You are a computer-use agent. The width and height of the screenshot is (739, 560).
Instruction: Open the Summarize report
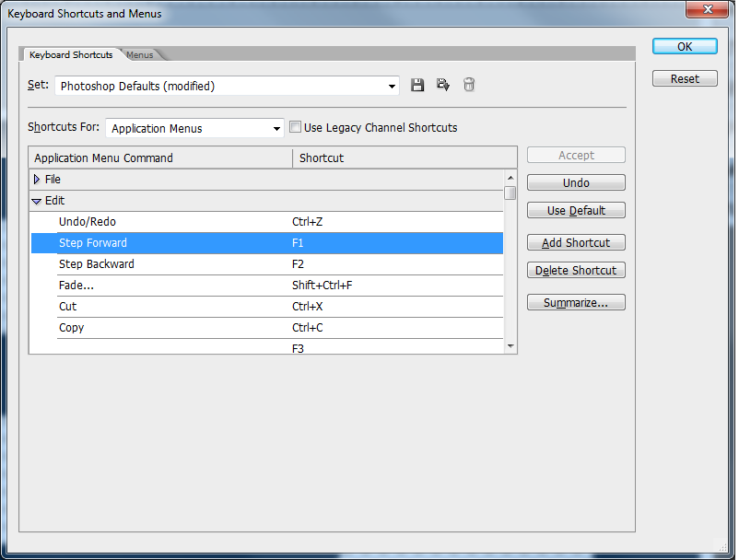(x=576, y=302)
